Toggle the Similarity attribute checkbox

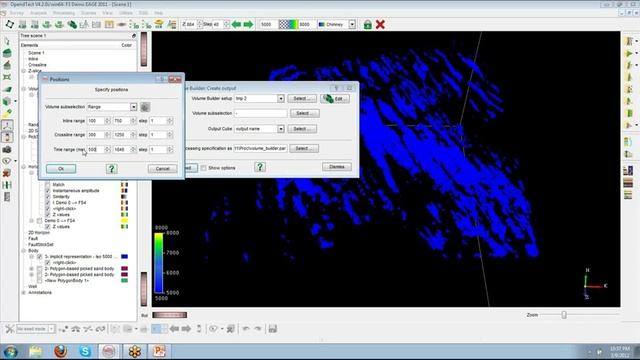(x=47, y=197)
